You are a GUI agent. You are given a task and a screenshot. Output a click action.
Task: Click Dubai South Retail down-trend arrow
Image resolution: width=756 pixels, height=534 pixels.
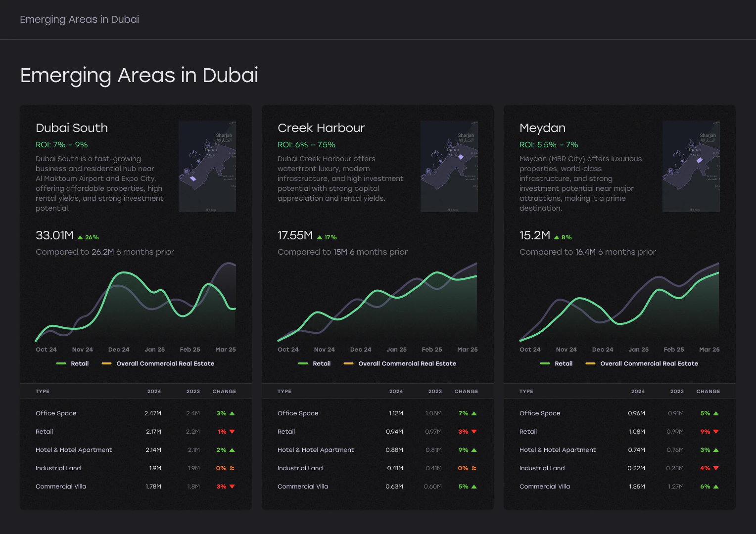(232, 432)
